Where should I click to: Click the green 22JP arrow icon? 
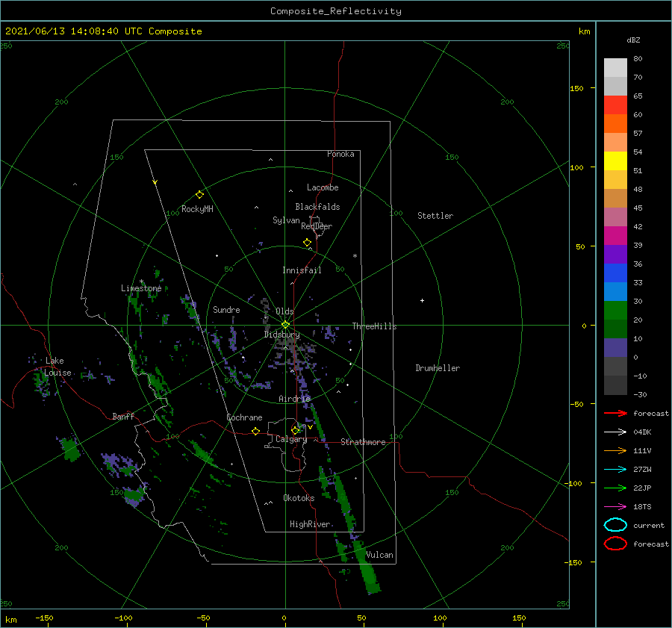pyautogui.click(x=615, y=488)
